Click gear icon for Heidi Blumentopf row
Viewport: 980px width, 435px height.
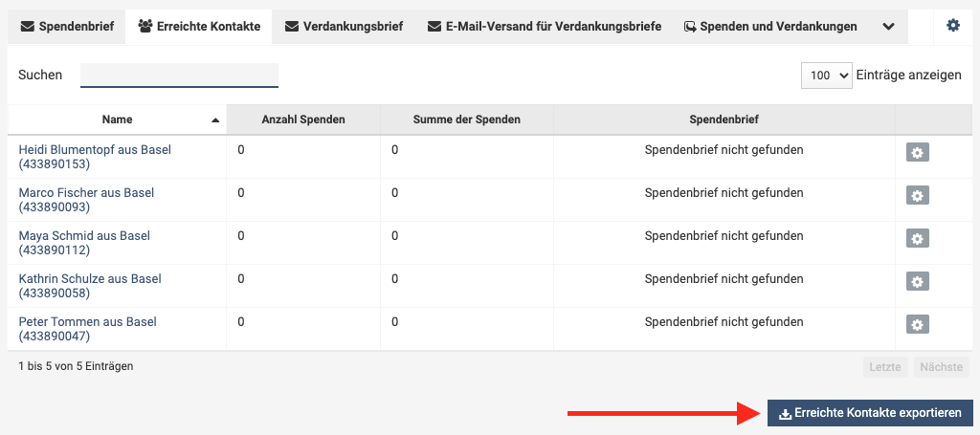coord(917,153)
